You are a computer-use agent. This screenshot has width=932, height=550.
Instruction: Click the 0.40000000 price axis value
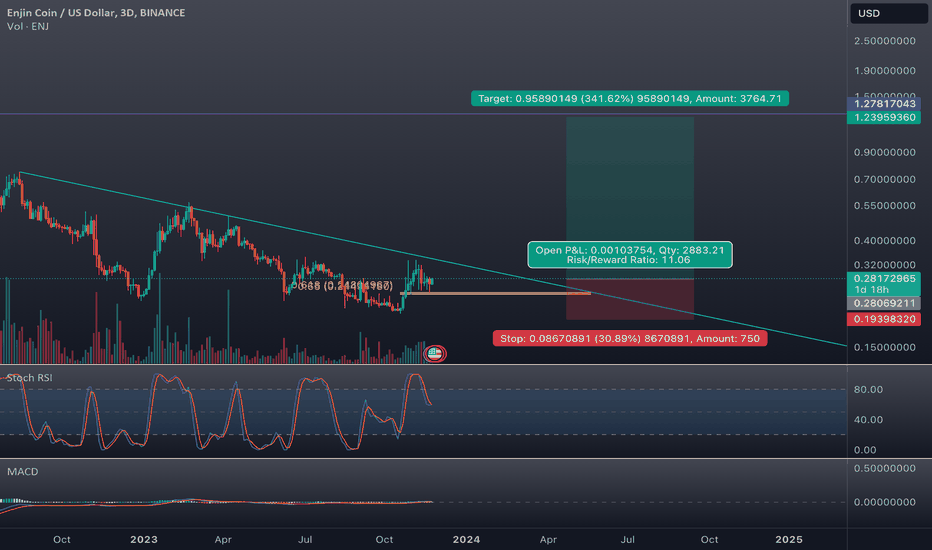(x=884, y=241)
